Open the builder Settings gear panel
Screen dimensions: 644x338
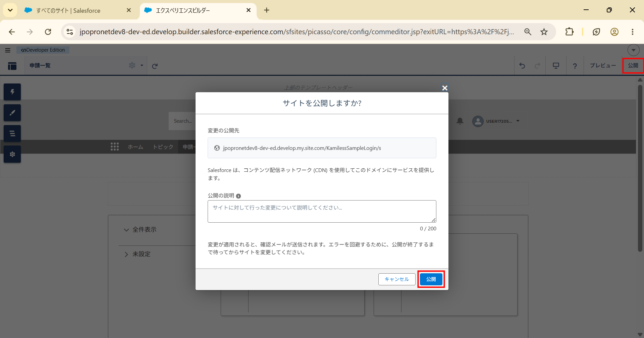point(12,154)
